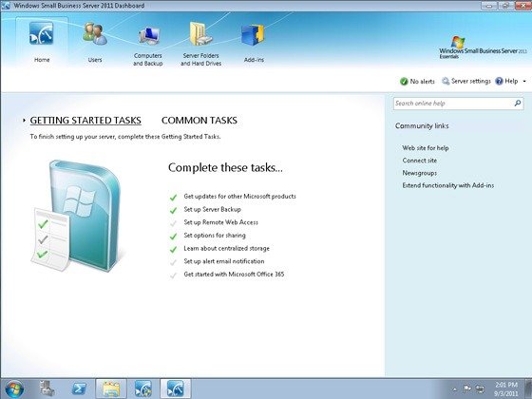Switch to the Common Tasks tab

click(x=199, y=121)
